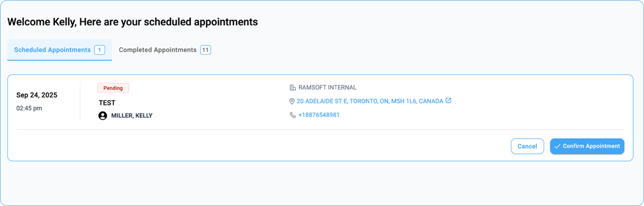Image resolution: width=644 pixels, height=206 pixels.
Task: Click the location pin icon
Action: 292,101
